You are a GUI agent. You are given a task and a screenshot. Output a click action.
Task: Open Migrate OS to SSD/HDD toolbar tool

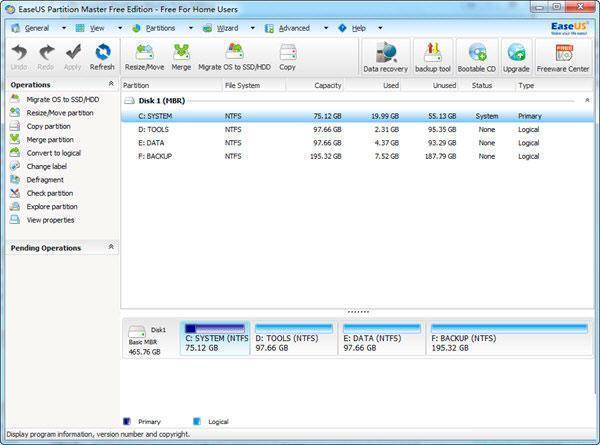tap(233, 54)
